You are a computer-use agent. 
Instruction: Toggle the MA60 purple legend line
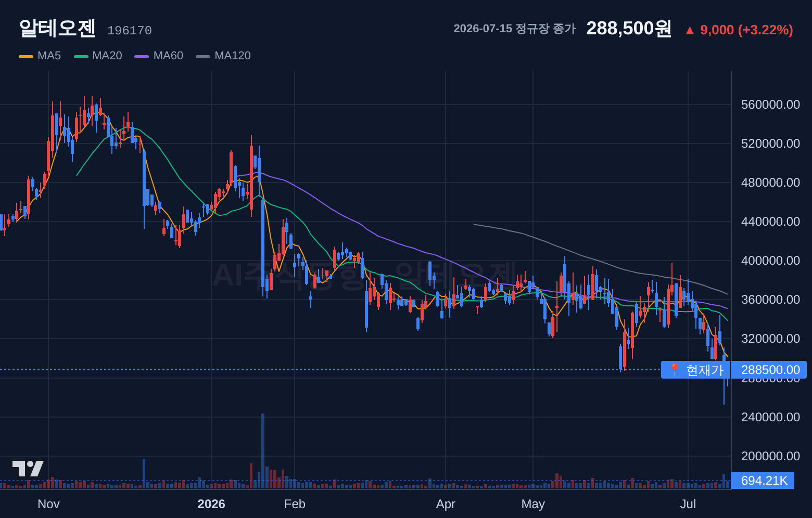click(142, 56)
